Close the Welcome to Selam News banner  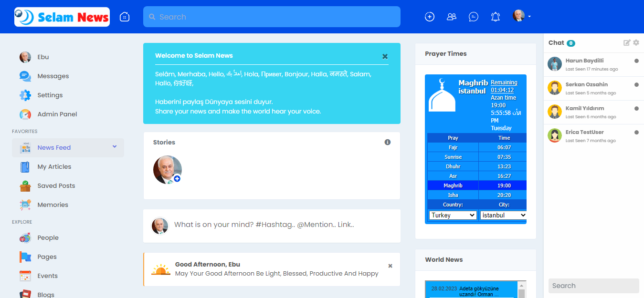pyautogui.click(x=385, y=56)
